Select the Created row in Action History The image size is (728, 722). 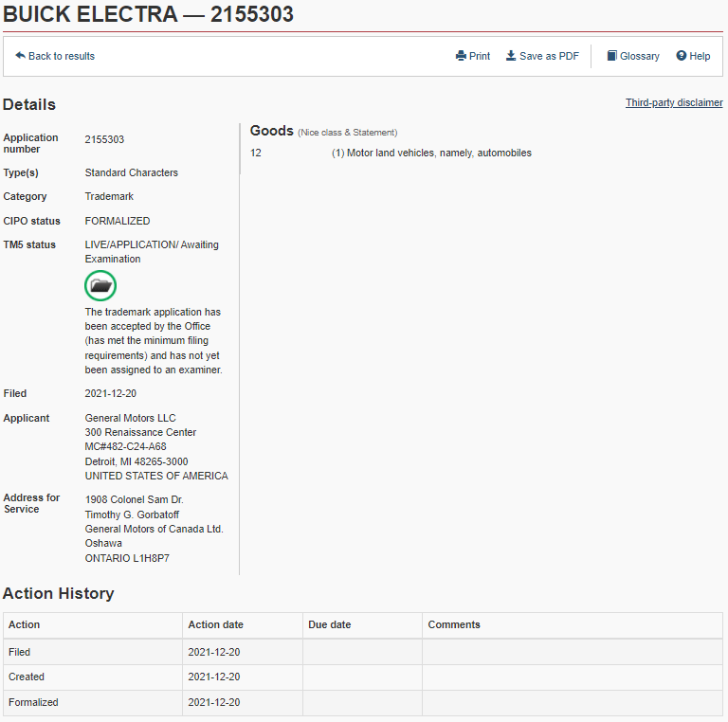[363, 677]
